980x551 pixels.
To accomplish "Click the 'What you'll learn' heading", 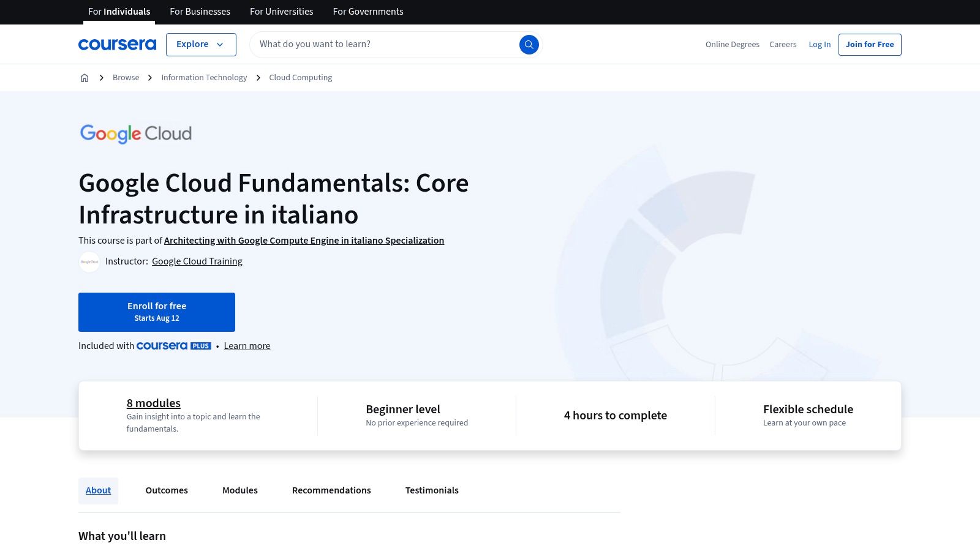I will tap(122, 536).
